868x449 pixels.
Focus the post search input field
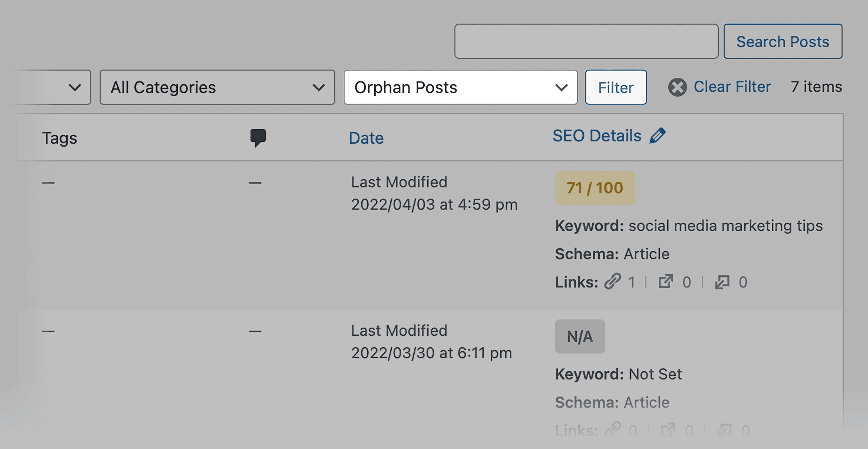[x=586, y=41]
